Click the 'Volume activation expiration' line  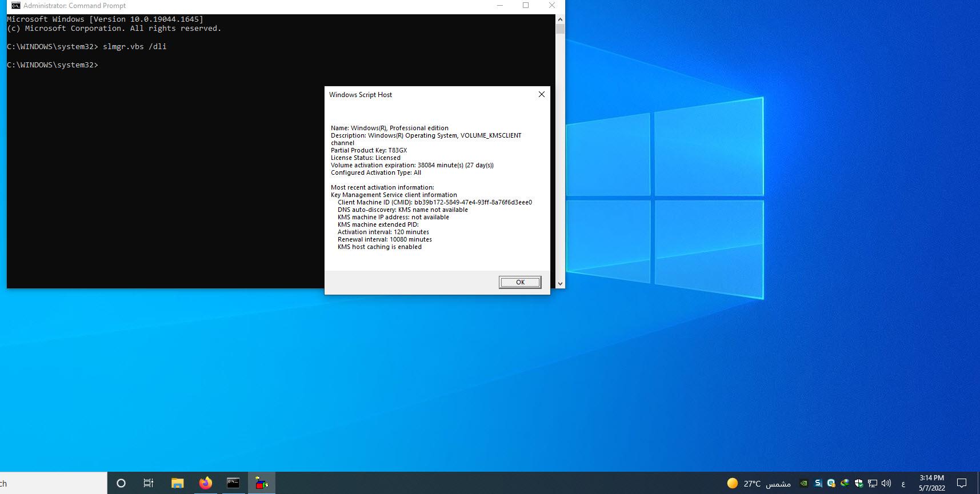(412, 165)
